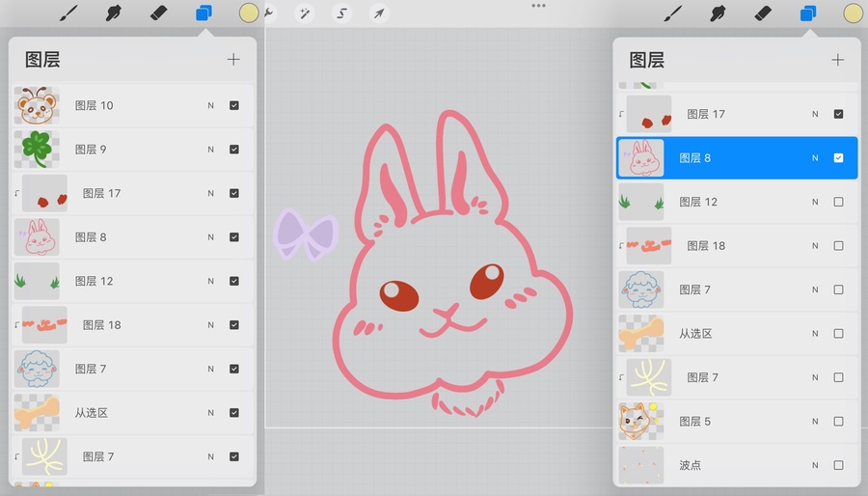Open color picker from left toolbar color circle
Viewport: 868px width, 496px height.
(x=249, y=13)
